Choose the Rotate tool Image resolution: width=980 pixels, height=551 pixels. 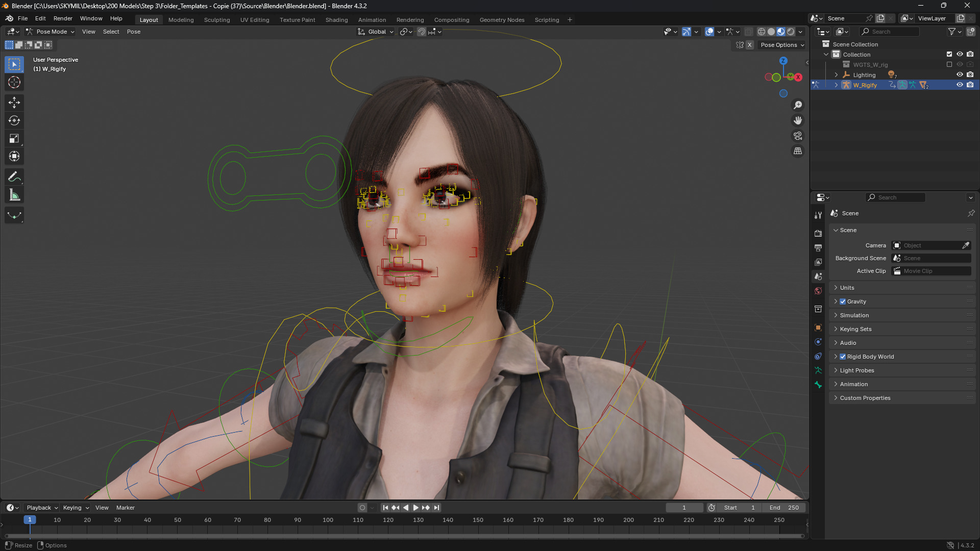point(14,120)
